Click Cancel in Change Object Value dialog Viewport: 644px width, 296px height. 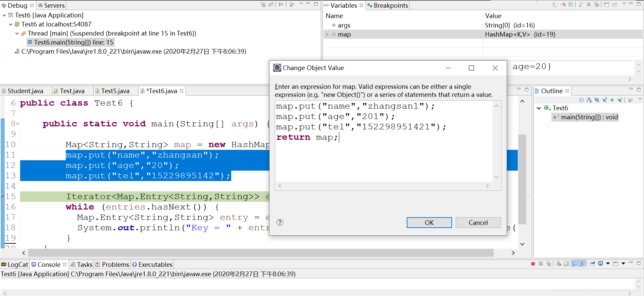click(x=478, y=223)
